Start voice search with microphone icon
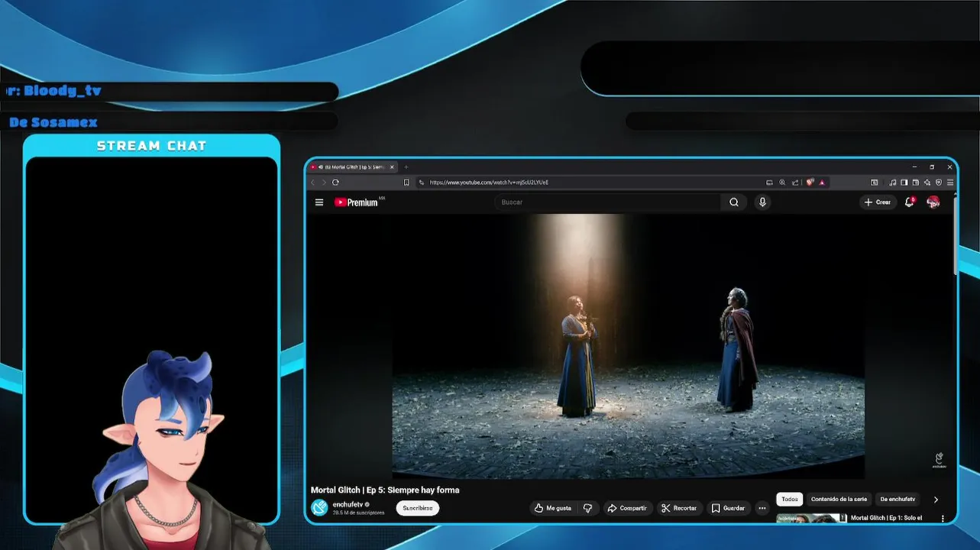This screenshot has height=550, width=980. [x=762, y=202]
